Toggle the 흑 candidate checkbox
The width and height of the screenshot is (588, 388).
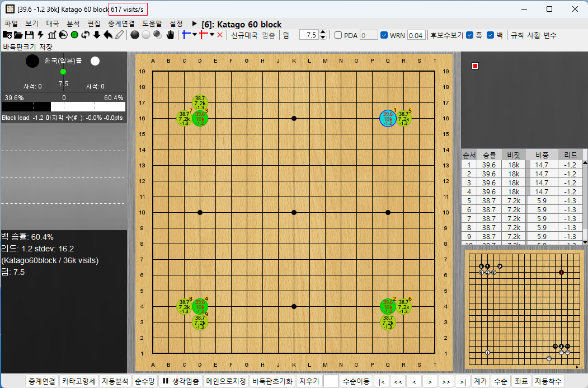pyautogui.click(x=469, y=35)
